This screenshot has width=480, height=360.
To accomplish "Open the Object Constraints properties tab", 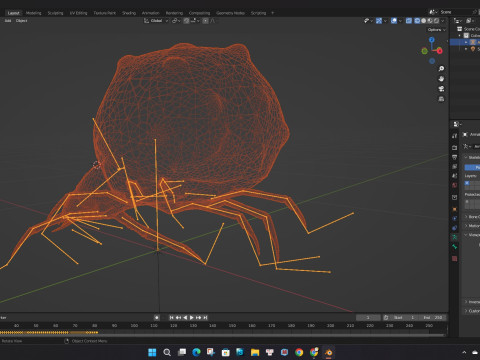I will pyautogui.click(x=455, y=228).
